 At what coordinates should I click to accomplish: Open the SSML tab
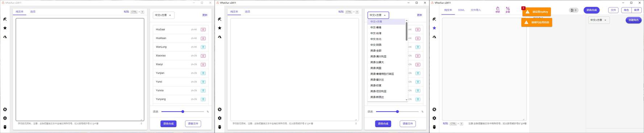click(x=461, y=10)
